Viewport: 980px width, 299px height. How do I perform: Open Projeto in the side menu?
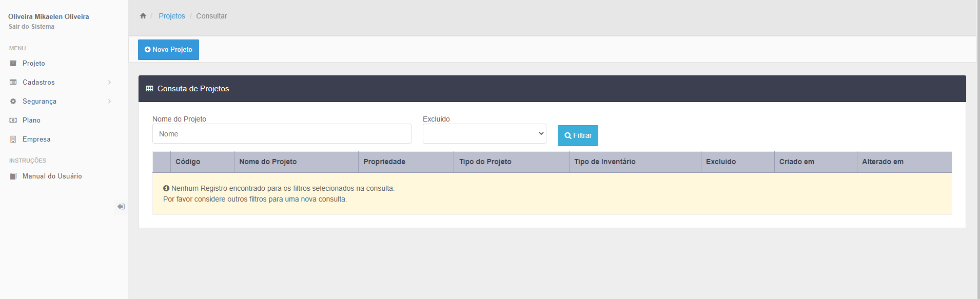click(x=34, y=63)
